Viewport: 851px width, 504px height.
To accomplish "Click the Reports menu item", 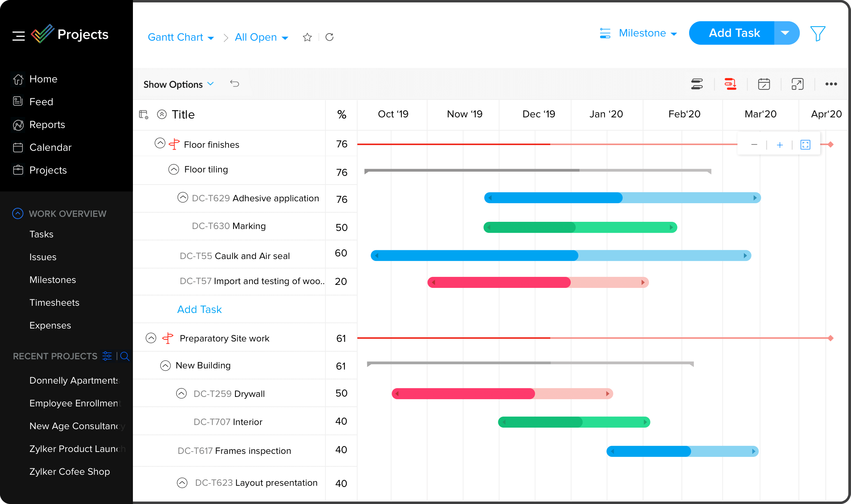I will 47,124.
